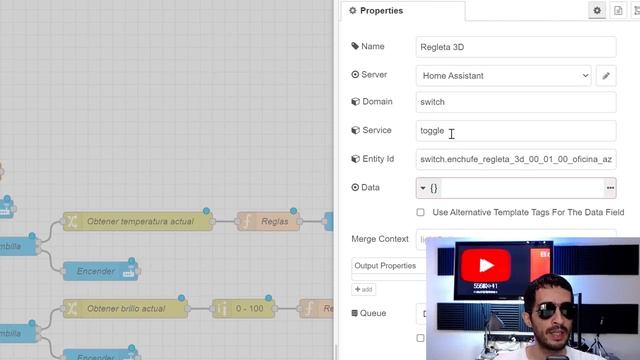Click the change icon on Obtener temperatura actual
The width and height of the screenshot is (640, 360).
point(72,221)
